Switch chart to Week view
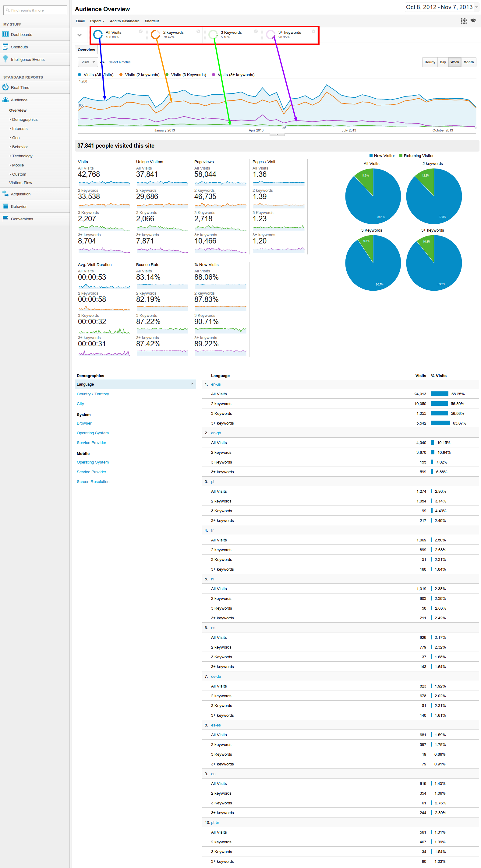 coord(455,62)
